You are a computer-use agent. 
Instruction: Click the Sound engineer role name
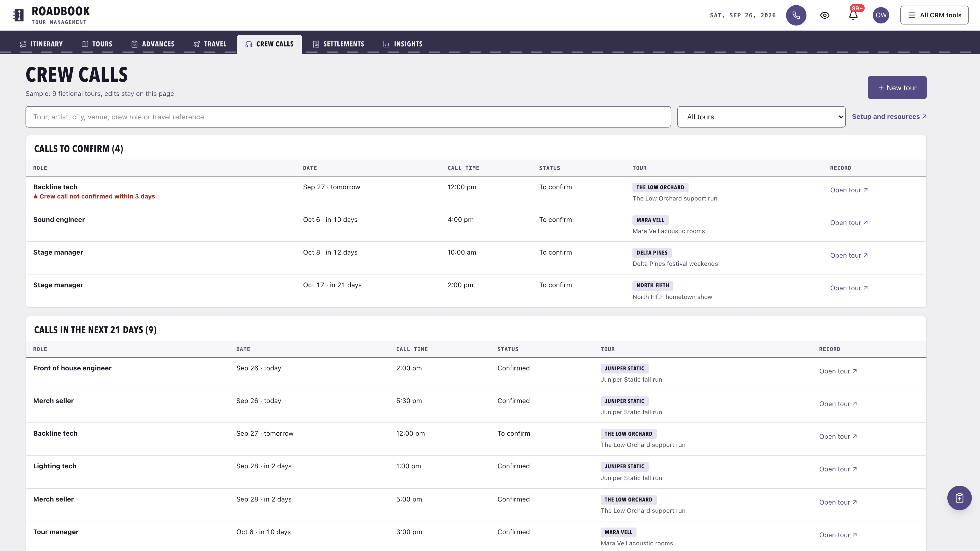pos(59,220)
